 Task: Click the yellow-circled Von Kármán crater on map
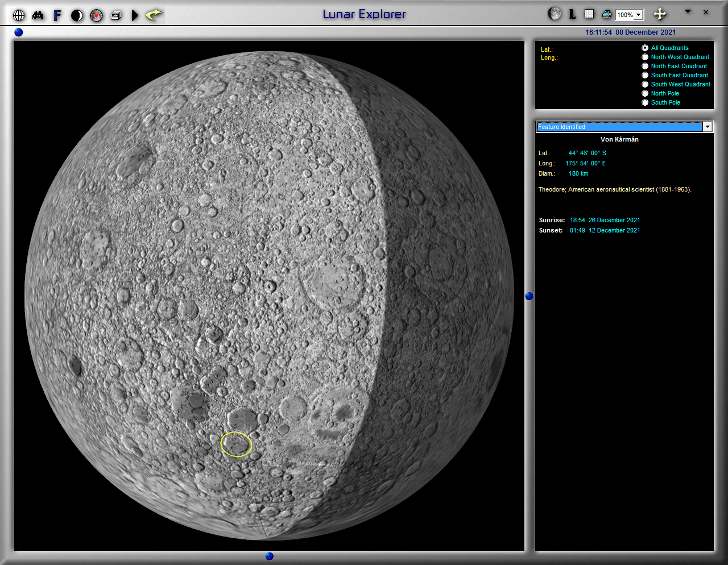[x=236, y=444]
